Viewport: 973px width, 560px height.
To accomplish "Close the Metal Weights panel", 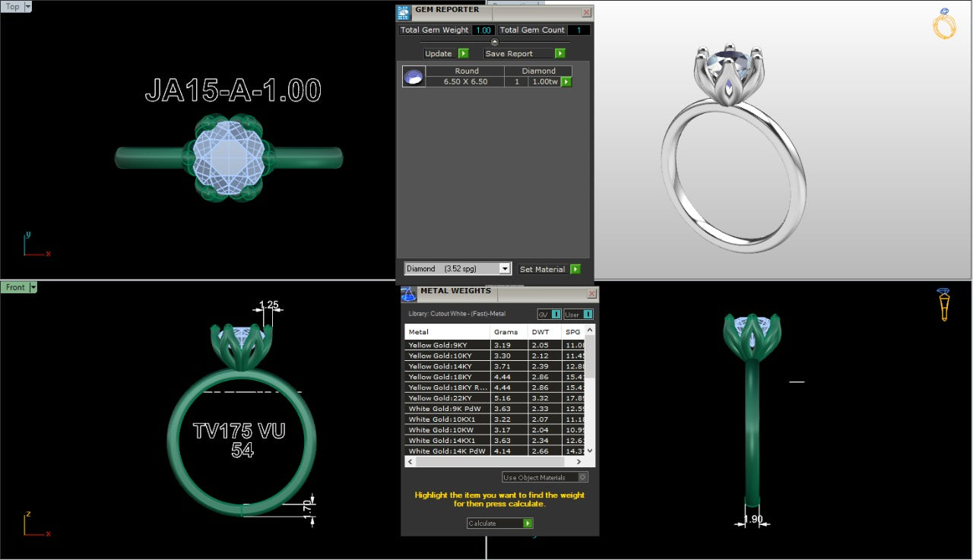I will (x=592, y=294).
